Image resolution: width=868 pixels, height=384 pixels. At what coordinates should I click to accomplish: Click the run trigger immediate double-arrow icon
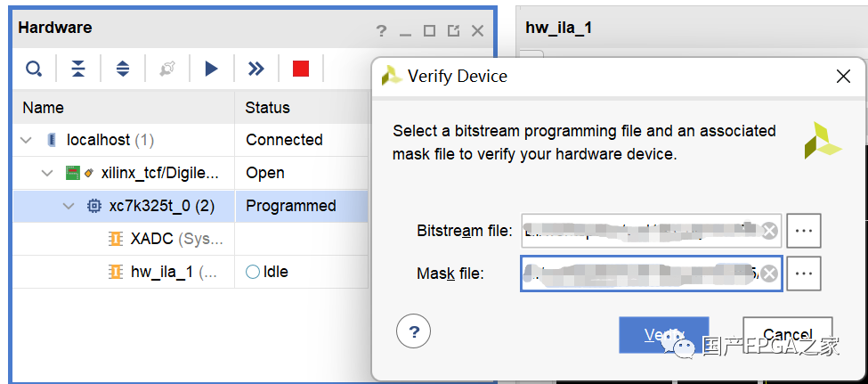[x=256, y=69]
